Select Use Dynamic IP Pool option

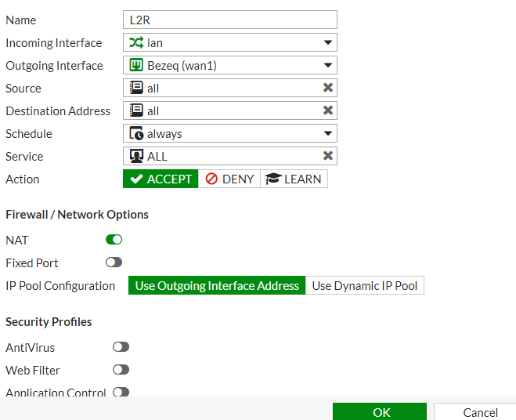coord(364,286)
